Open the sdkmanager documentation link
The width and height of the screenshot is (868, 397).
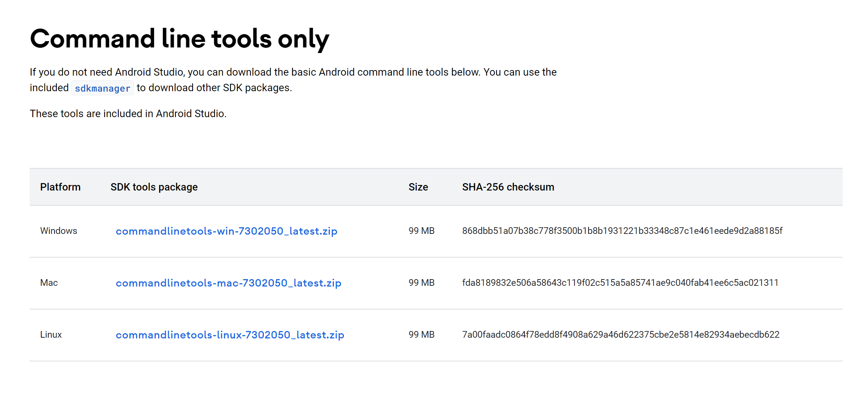click(x=102, y=88)
